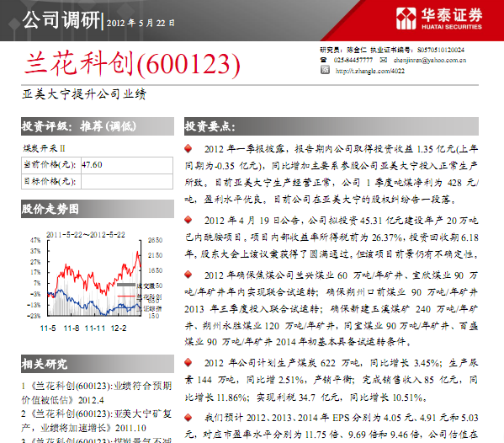Click the Huatai Securities logo icon

coord(406,19)
